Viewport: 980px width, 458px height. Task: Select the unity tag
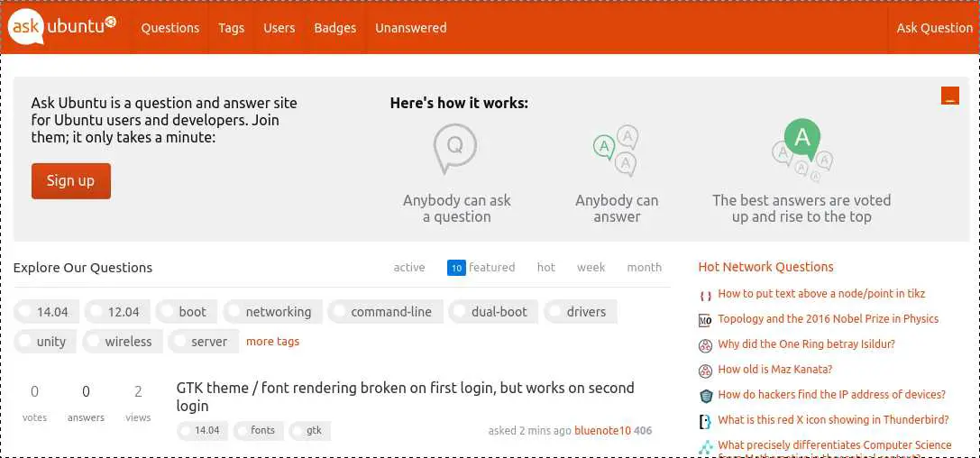click(x=45, y=342)
